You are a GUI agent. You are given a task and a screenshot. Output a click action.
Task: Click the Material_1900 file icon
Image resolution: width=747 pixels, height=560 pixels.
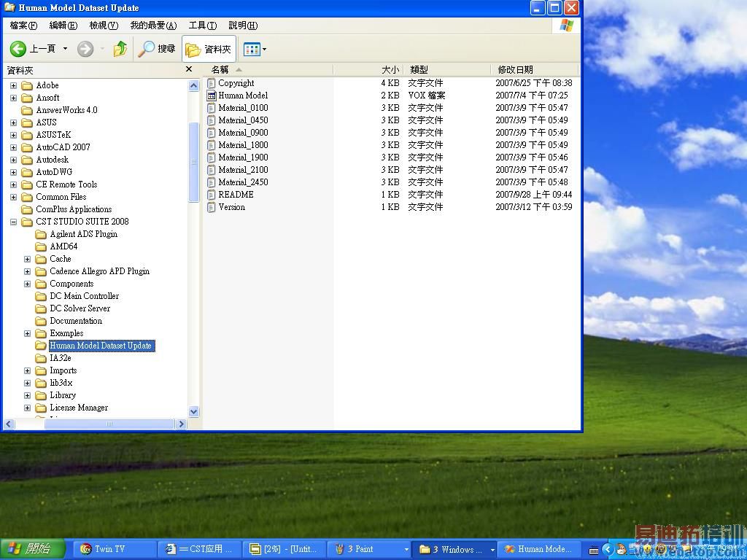point(211,157)
